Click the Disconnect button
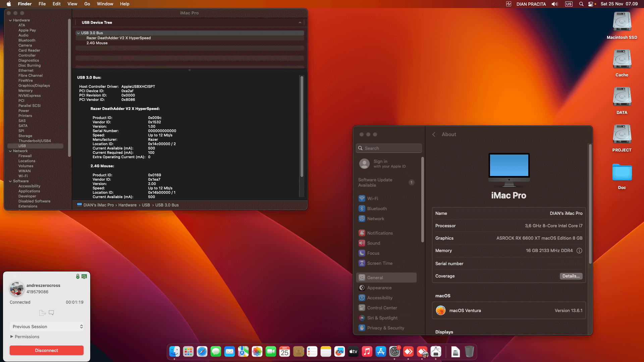 pos(47,350)
